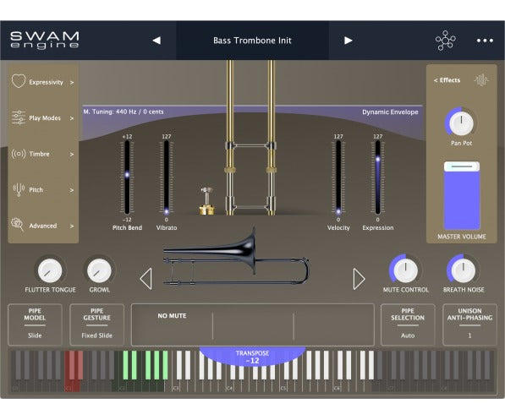Click the Mute Control knob
This screenshot has height=420, width=505.
[x=405, y=270]
